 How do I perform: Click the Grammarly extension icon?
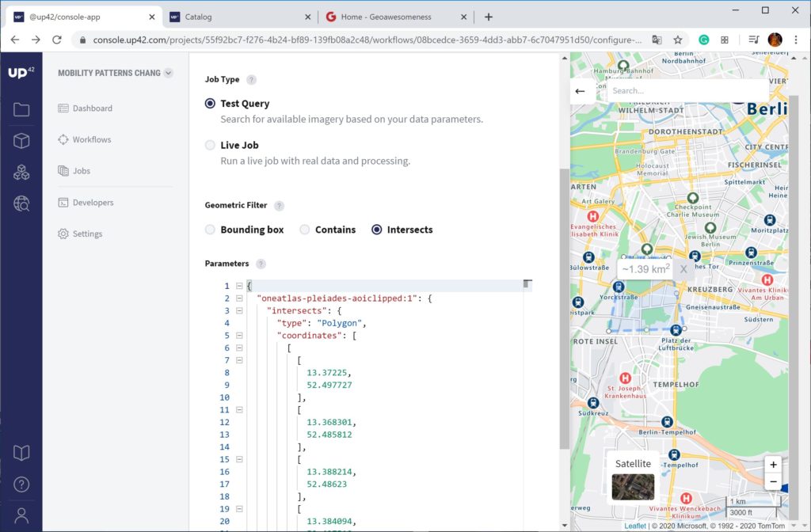click(703, 40)
